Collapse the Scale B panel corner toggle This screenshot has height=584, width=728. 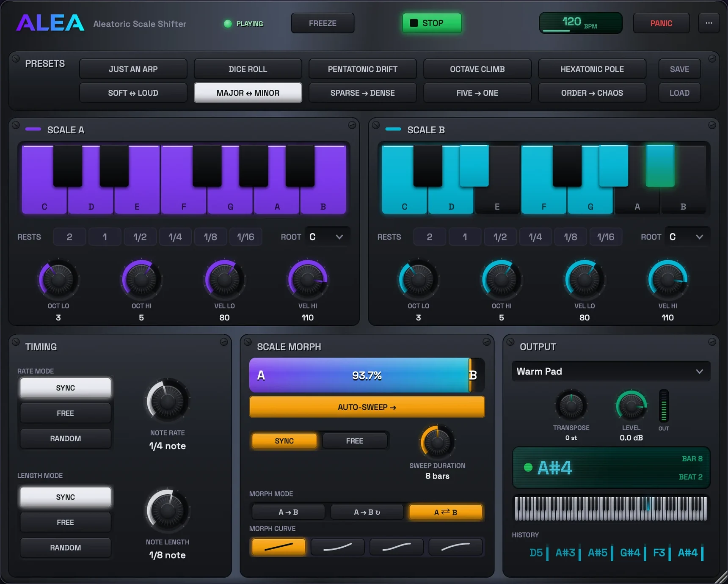tap(712, 125)
